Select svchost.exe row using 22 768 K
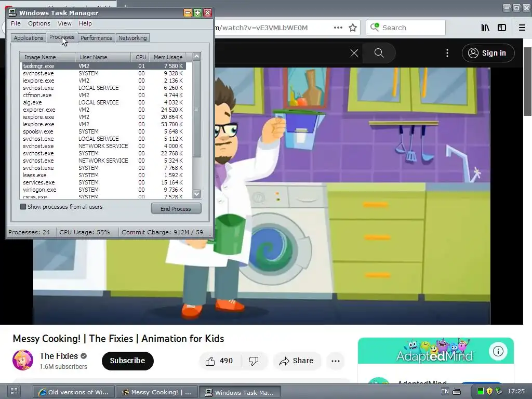This screenshot has width=532, height=399. click(104, 154)
